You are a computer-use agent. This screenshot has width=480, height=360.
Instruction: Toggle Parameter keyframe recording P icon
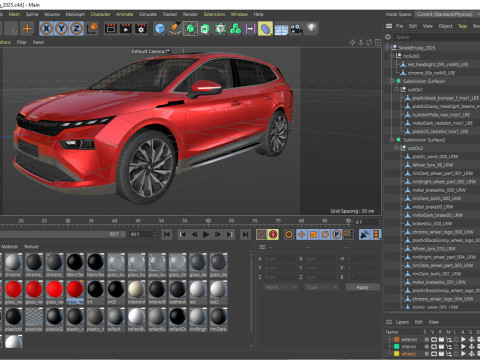click(337, 235)
